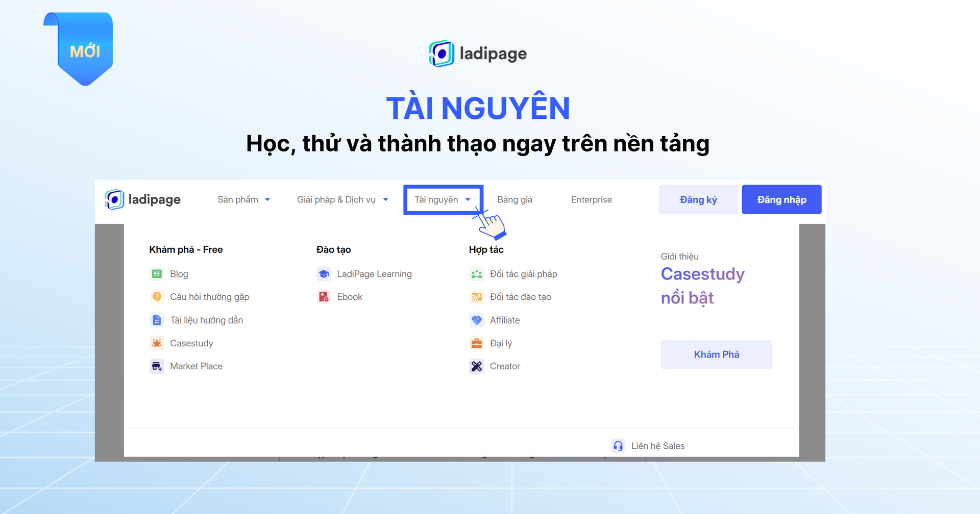
Task: Open LadiPage Learning link
Action: 374,274
